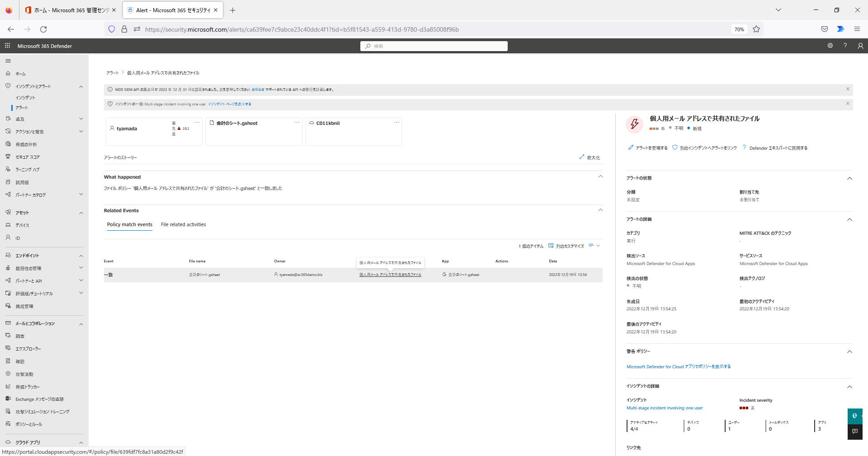Image resolution: width=868 pixels, height=456 pixels.
Task: Select the Policy match events tab
Action: tap(130, 225)
